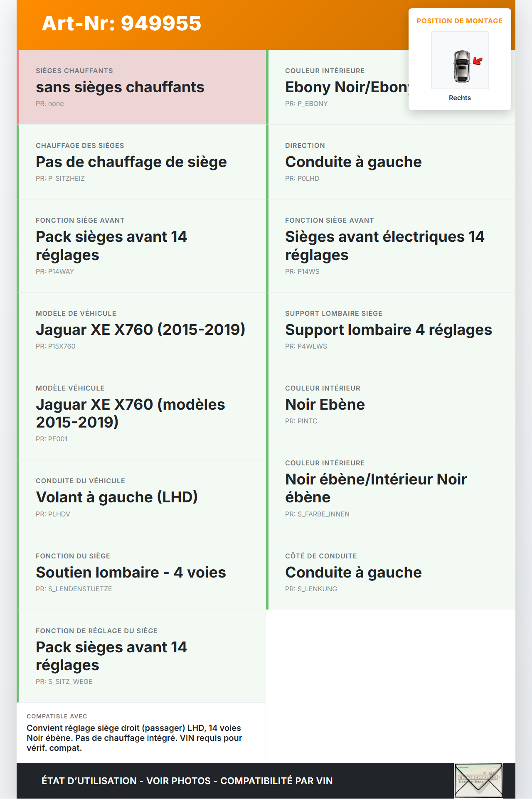532x799 pixels.
Task: Click the 'Compatible avec' description text
Action: pos(134,738)
